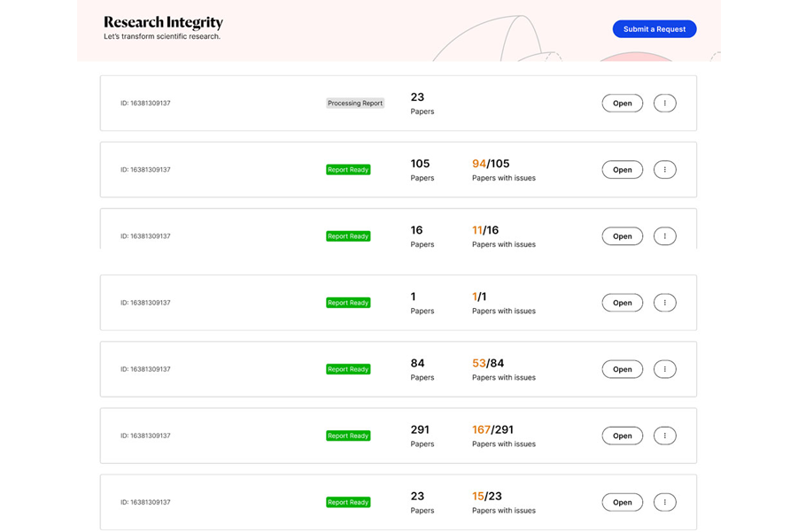Open the more-options menu for the 94/105 row

(x=664, y=169)
